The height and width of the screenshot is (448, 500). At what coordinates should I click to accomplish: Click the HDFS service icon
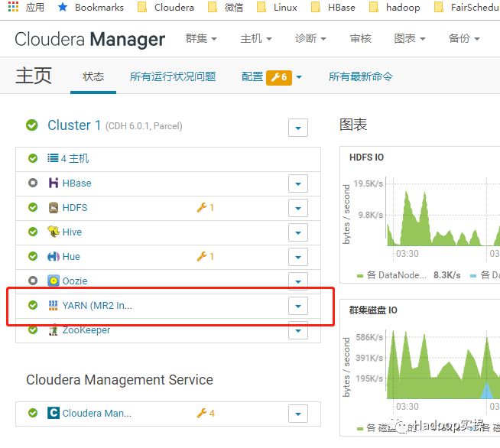coord(54,208)
